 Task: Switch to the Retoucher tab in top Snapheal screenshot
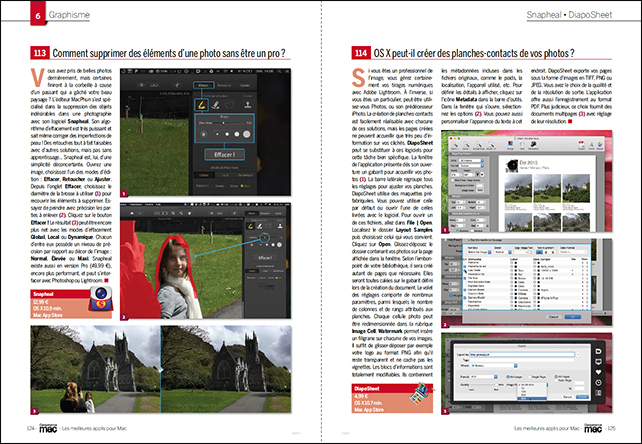tap(225, 85)
